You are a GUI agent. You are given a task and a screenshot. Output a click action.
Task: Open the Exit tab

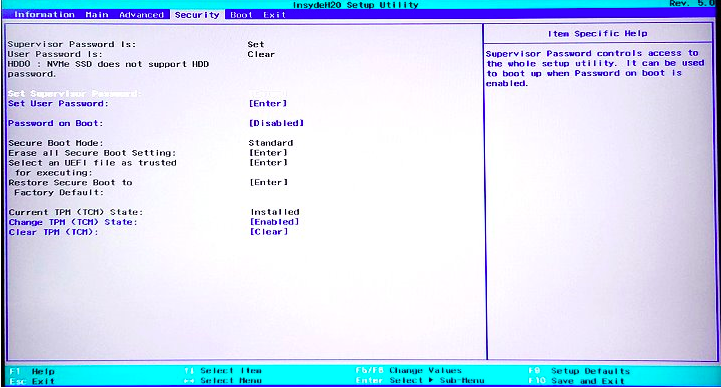coord(275,15)
